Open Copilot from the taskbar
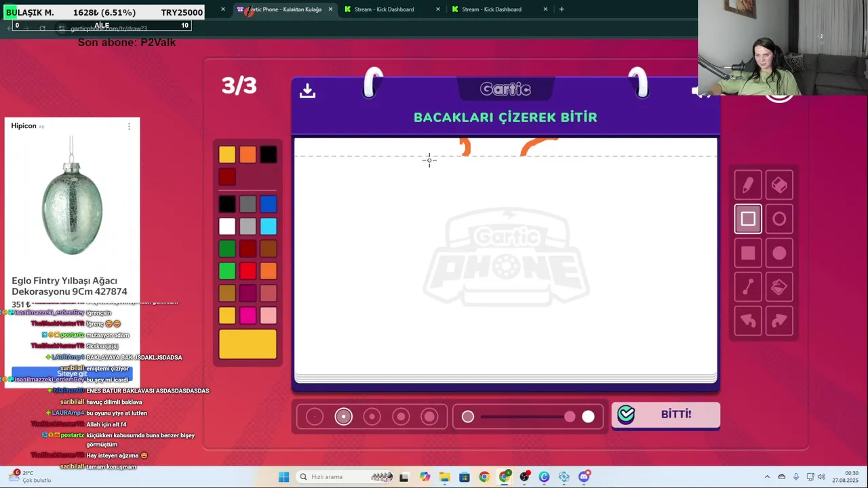868x488 pixels. (x=425, y=476)
